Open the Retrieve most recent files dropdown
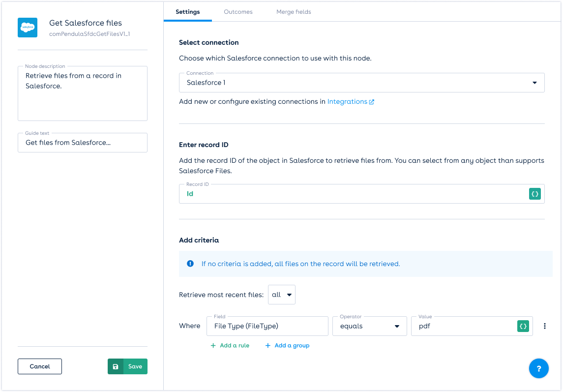This screenshot has height=392, width=563. pyautogui.click(x=282, y=295)
